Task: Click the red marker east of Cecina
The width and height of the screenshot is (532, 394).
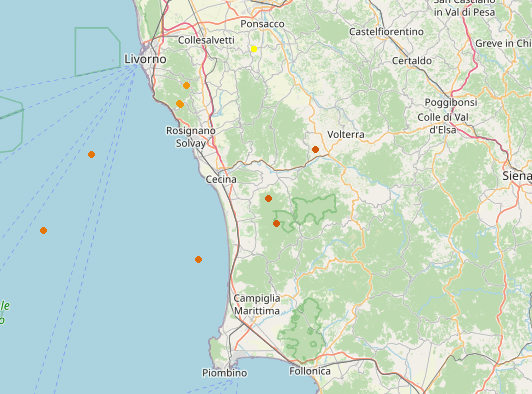Action: coord(268,199)
